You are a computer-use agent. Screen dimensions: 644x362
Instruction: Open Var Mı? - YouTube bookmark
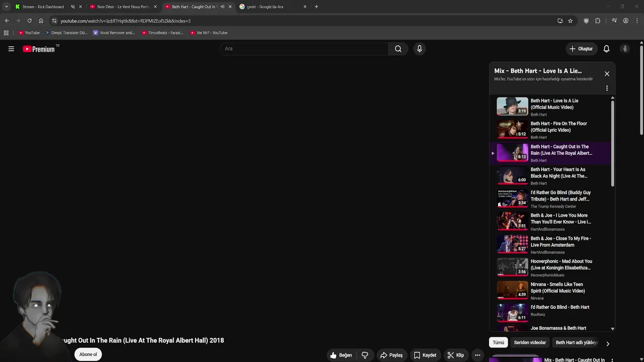[x=209, y=33]
